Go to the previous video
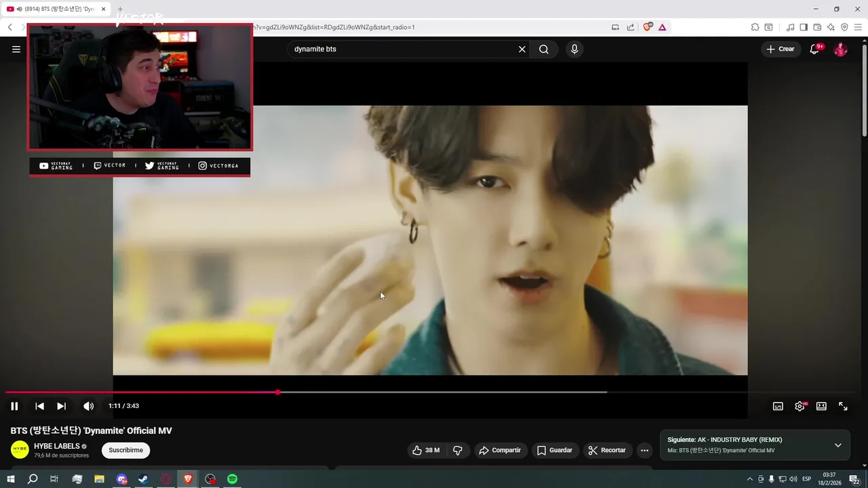 (x=39, y=406)
